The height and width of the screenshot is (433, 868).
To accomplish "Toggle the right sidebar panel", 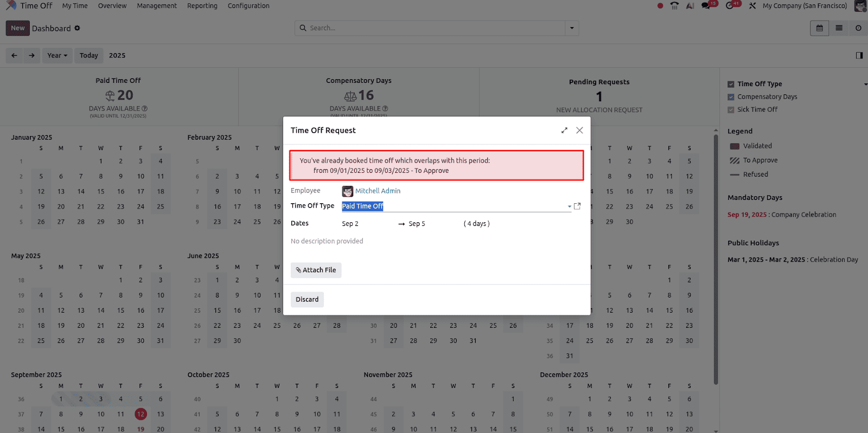I will click(859, 55).
